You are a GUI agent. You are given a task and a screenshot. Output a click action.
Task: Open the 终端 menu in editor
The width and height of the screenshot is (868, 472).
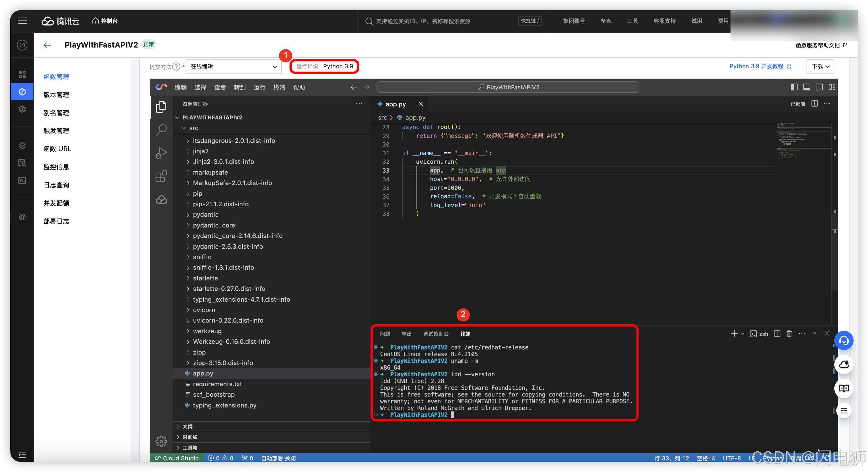click(x=279, y=87)
